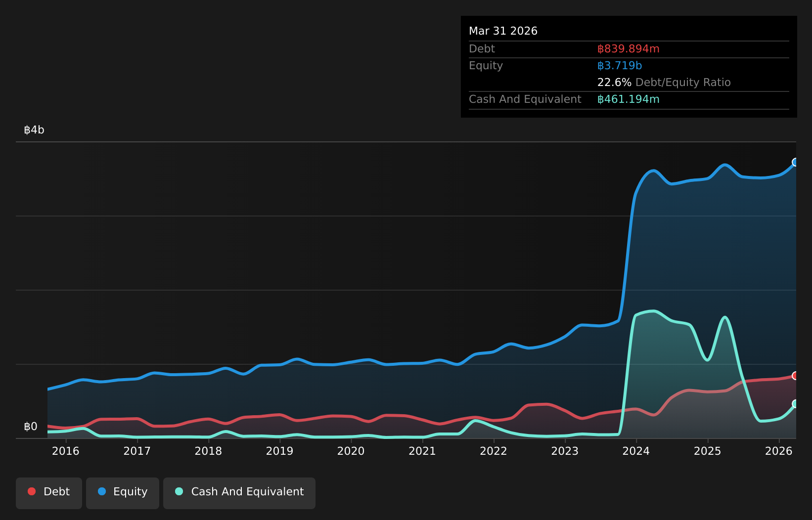Select the teal Cash endpoint marker
This screenshot has width=812, height=520.
(x=796, y=404)
